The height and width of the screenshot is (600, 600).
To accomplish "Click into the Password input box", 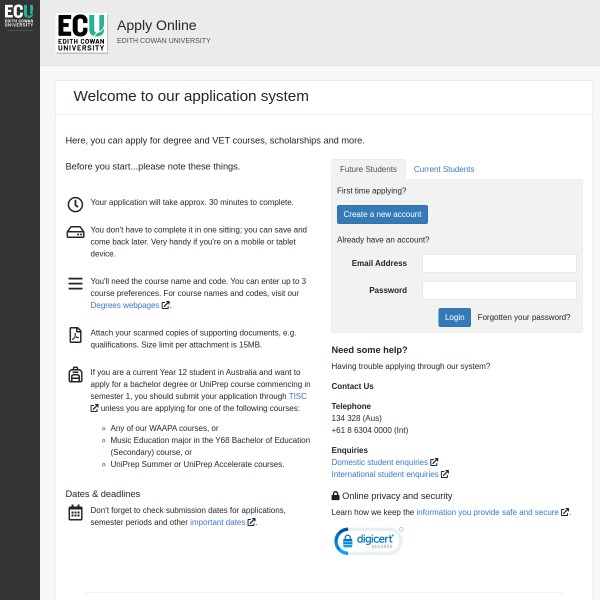I will pyautogui.click(x=499, y=290).
